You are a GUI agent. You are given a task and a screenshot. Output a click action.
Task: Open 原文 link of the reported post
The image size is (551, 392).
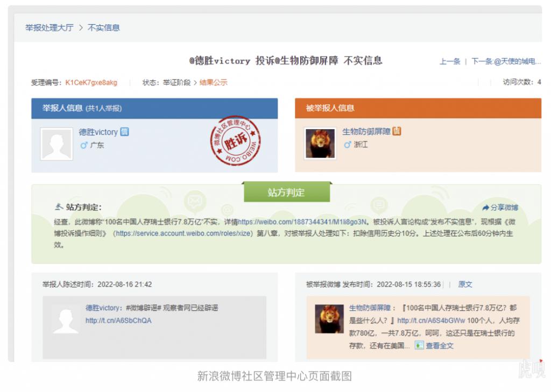point(465,284)
